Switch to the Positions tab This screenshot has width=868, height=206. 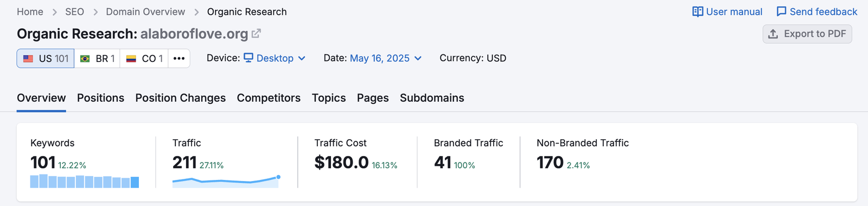pyautogui.click(x=100, y=98)
